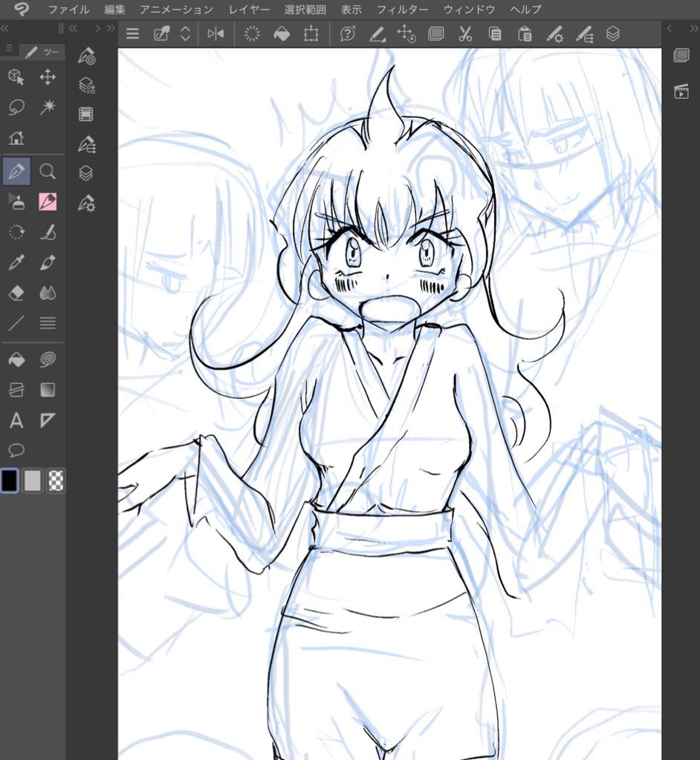Select the Ruler triangle tool
The height and width of the screenshot is (760, 700).
coord(48,420)
